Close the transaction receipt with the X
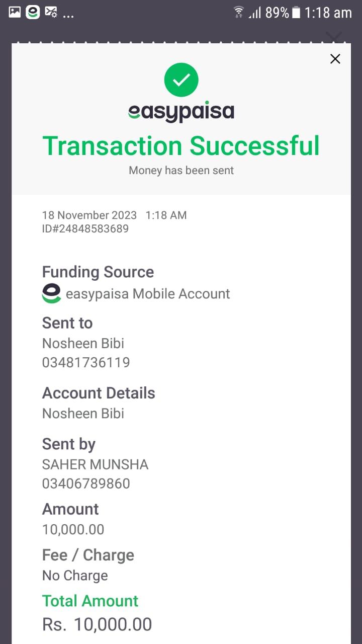The width and height of the screenshot is (362, 644). [x=335, y=59]
